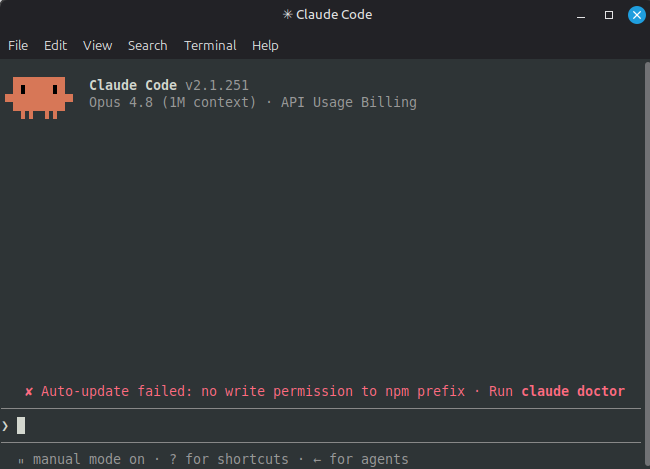Focus the command prompt input line
This screenshot has width=650, height=469.
click(321, 426)
